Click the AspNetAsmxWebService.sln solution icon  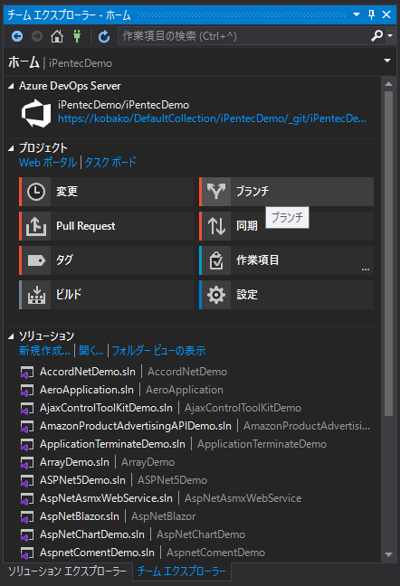27,499
